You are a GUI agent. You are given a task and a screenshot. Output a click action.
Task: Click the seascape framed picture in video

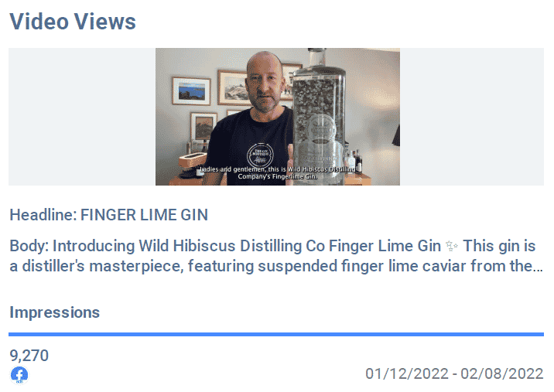[x=191, y=91]
